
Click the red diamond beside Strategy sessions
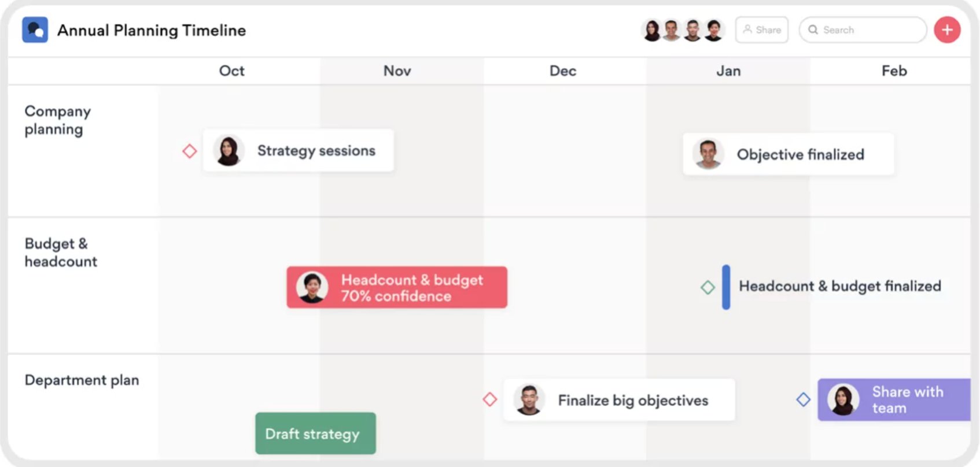coord(190,151)
